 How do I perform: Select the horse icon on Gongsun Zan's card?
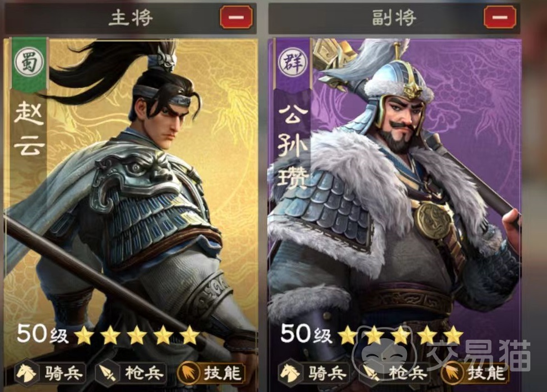click(290, 374)
